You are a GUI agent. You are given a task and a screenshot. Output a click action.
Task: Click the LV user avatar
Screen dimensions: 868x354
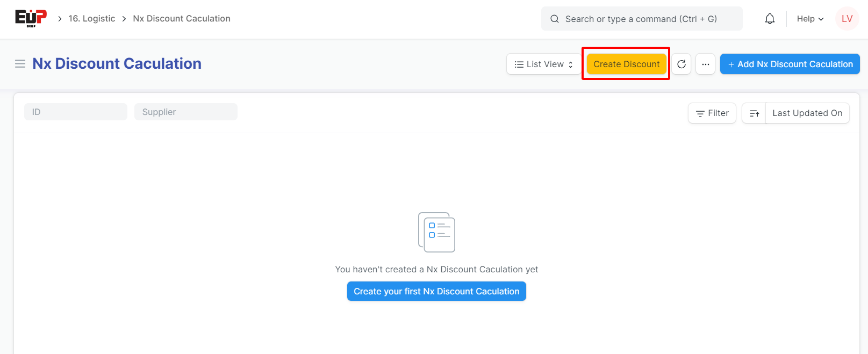[x=847, y=19]
